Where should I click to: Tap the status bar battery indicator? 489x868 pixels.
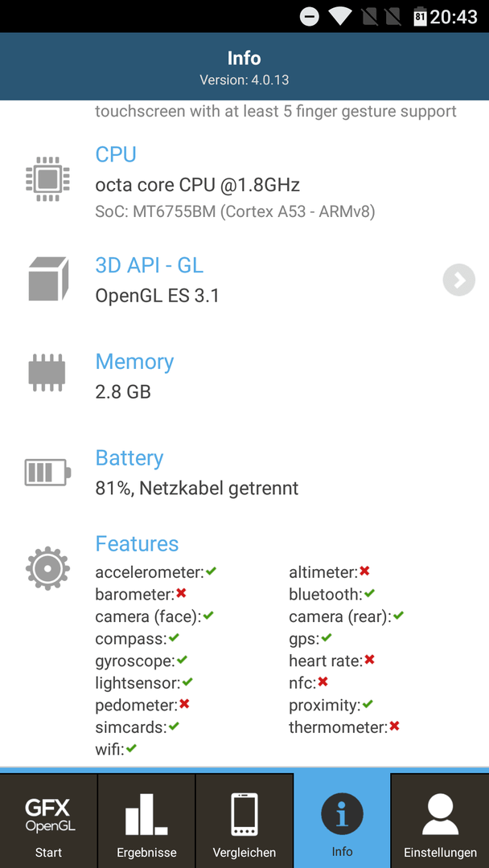pos(420,17)
